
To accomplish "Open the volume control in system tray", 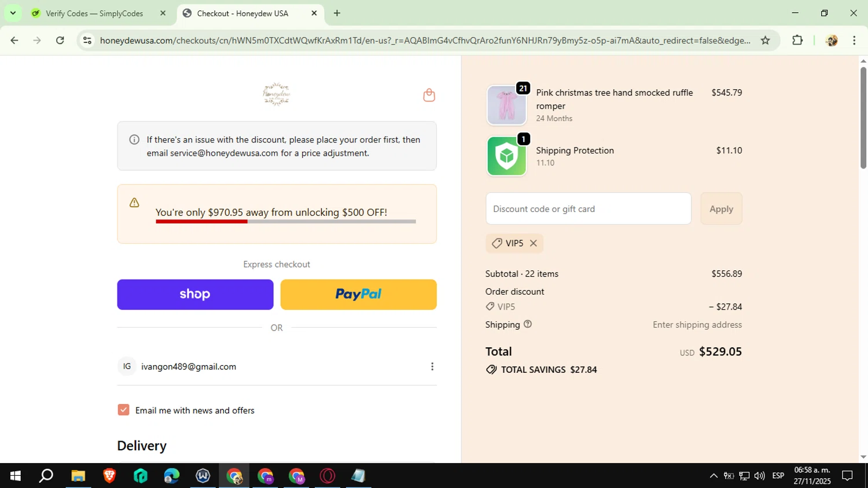I will tap(760, 476).
